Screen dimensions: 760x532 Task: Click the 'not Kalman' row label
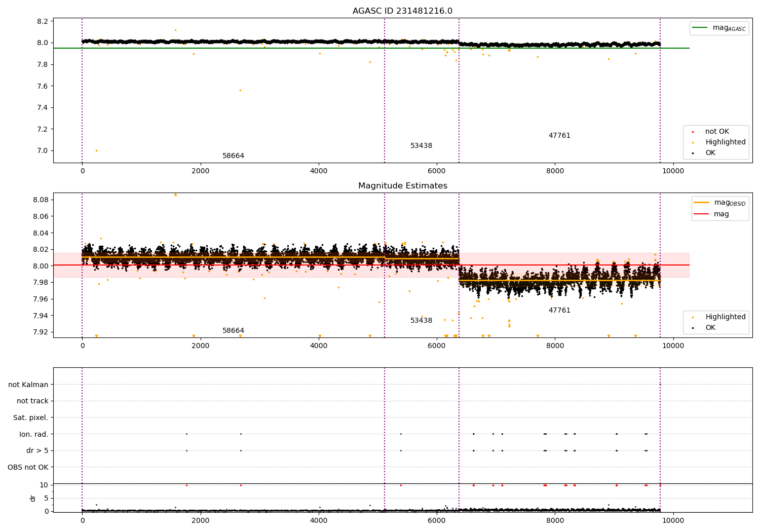(x=28, y=385)
